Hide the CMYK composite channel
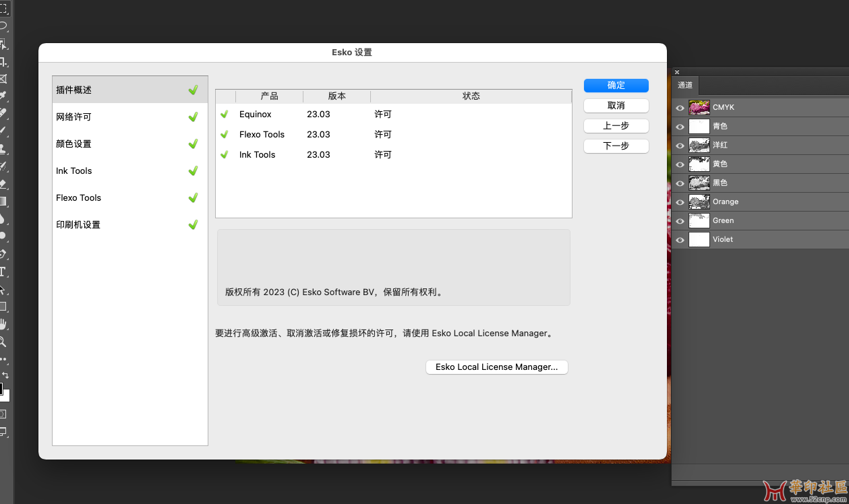The height and width of the screenshot is (504, 849). point(680,108)
